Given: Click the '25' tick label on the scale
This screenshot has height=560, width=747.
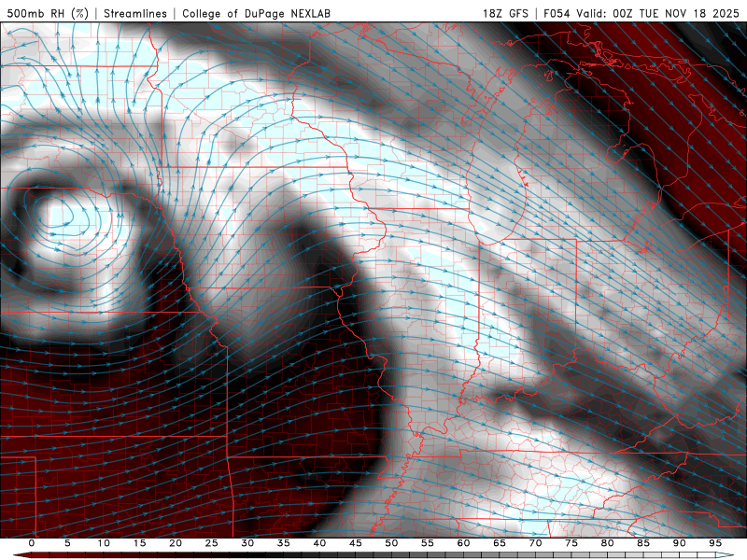Looking at the screenshot, I should [212, 543].
